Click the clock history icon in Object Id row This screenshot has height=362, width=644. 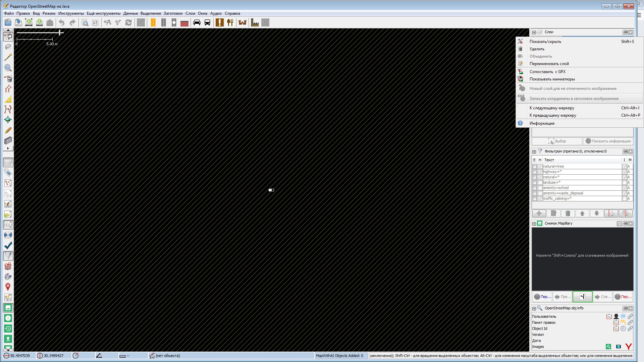623,328
